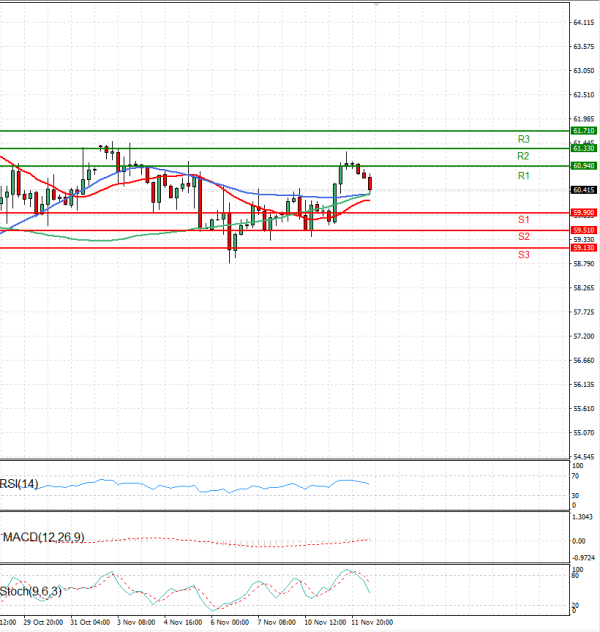Select the R1 resistance label

[523, 176]
